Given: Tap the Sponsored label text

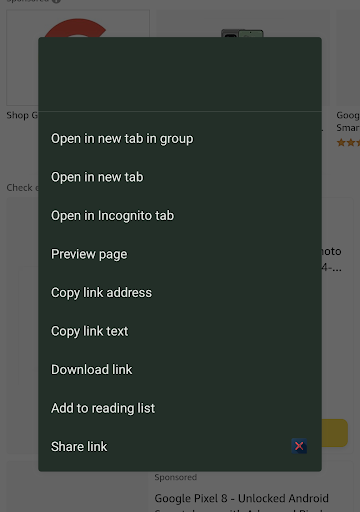Looking at the screenshot, I should 176,477.
